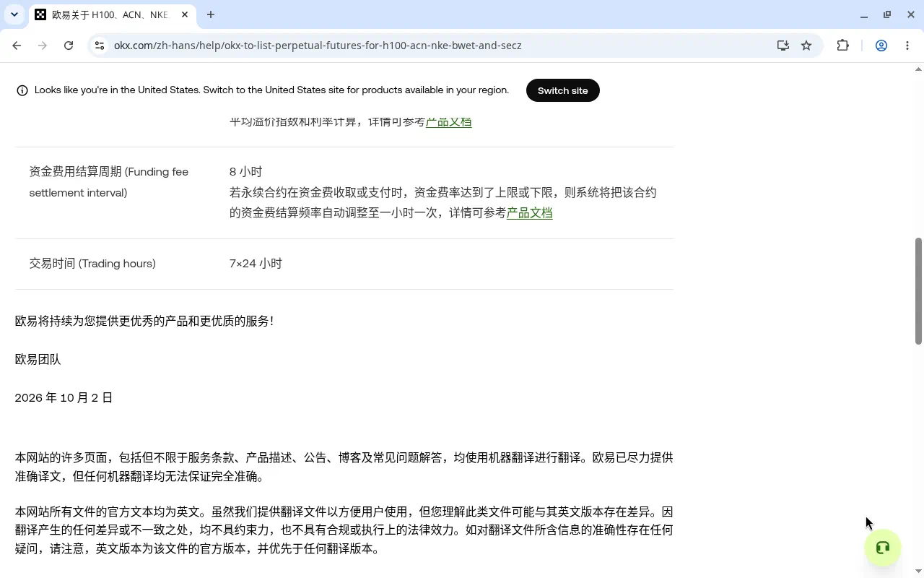Viewport: 924px width, 578px height.
Task: Click the signature text '欧易团队'
Action: coord(38,359)
